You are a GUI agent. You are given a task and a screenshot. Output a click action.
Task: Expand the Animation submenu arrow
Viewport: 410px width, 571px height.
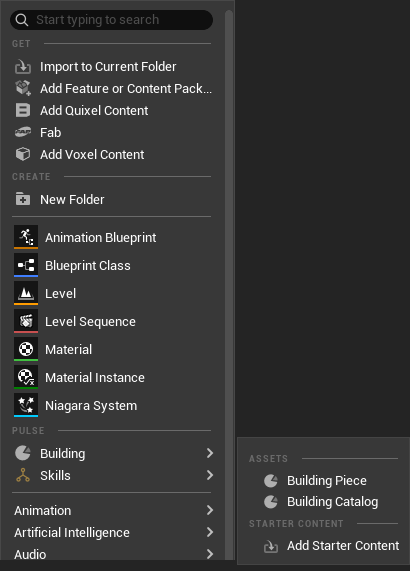point(209,510)
